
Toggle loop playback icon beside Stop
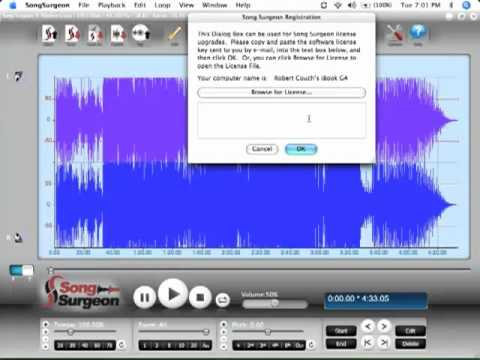coord(223,300)
